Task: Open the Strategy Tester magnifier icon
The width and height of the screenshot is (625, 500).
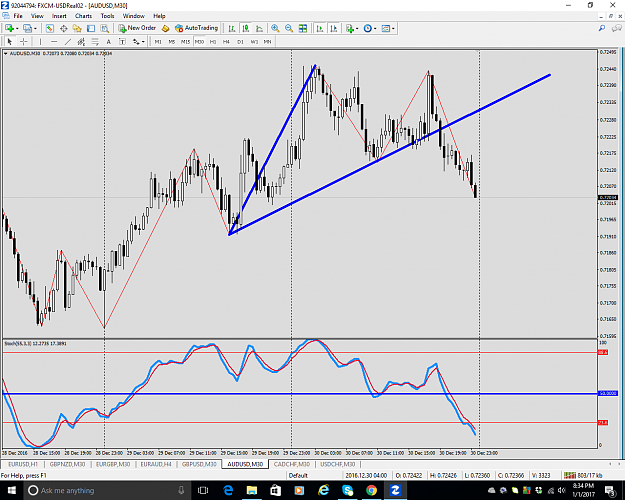Action: (104, 28)
